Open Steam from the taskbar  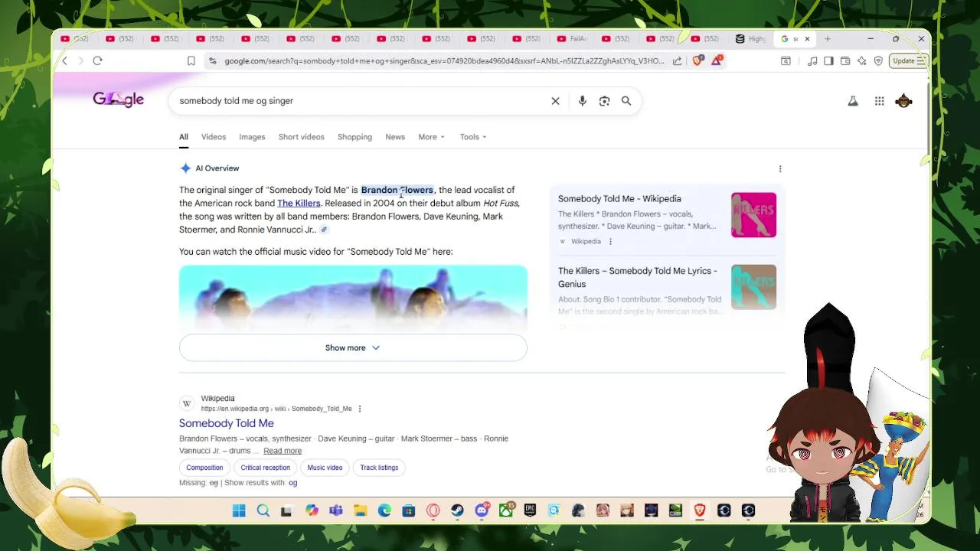click(x=457, y=510)
